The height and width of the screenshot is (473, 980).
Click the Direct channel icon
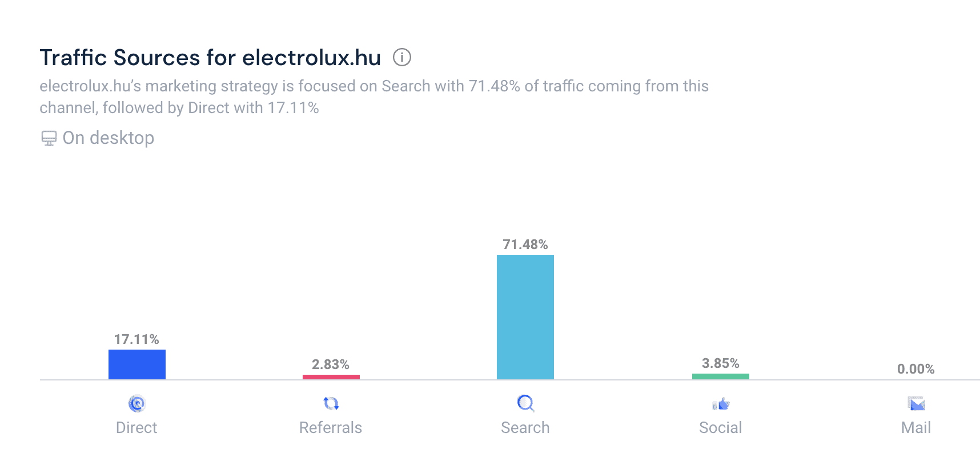pos(136,404)
